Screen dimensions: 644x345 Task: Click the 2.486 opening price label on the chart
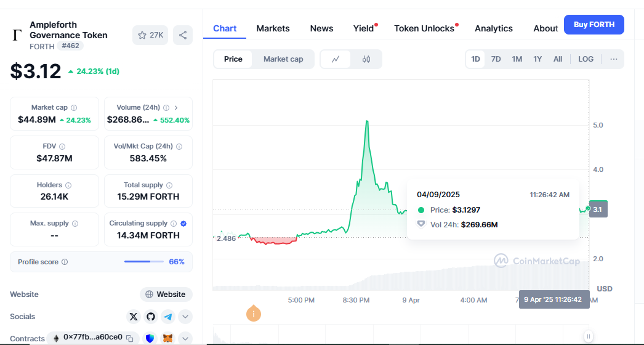(x=227, y=238)
